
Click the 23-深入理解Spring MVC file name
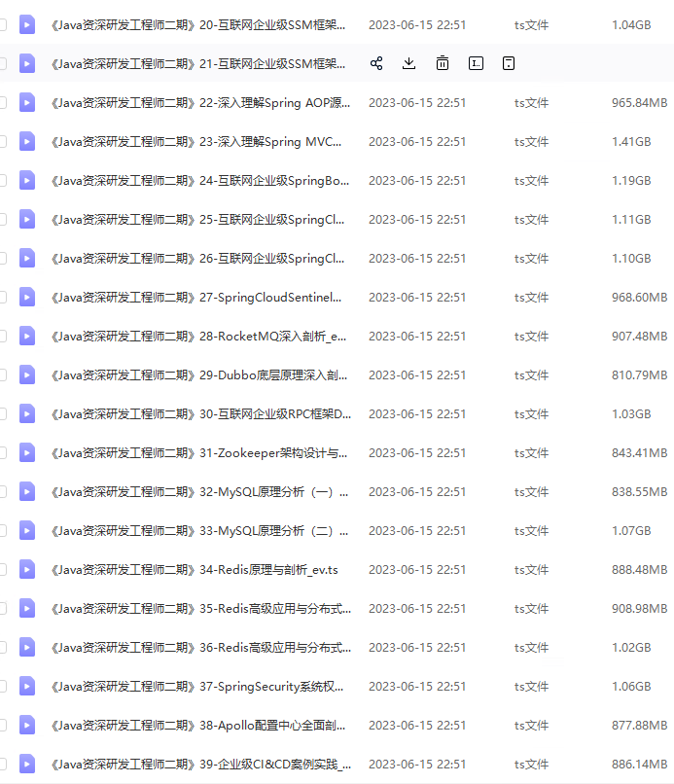[195, 141]
